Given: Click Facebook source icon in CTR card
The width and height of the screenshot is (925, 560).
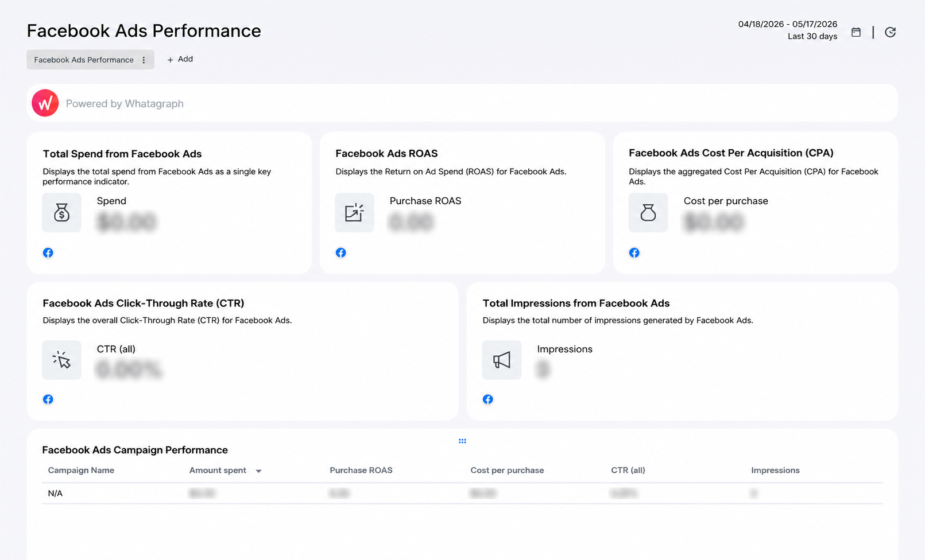Looking at the screenshot, I should 48,399.
